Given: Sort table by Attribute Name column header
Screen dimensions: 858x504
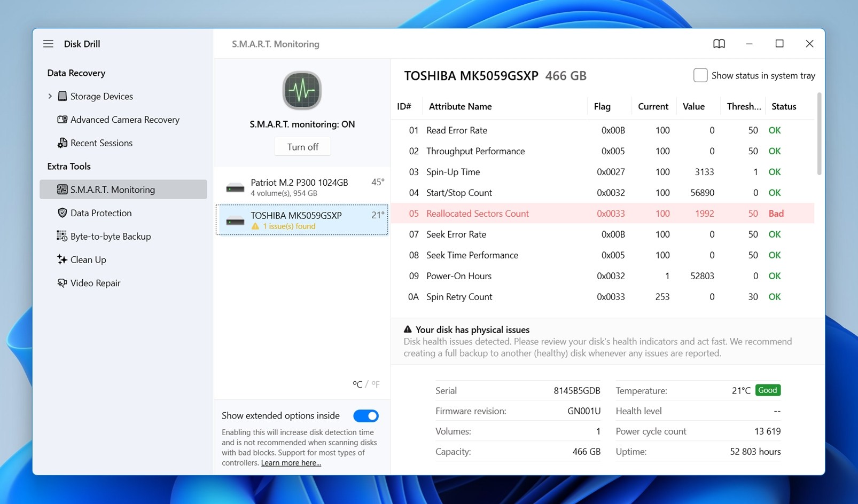Looking at the screenshot, I should [460, 106].
